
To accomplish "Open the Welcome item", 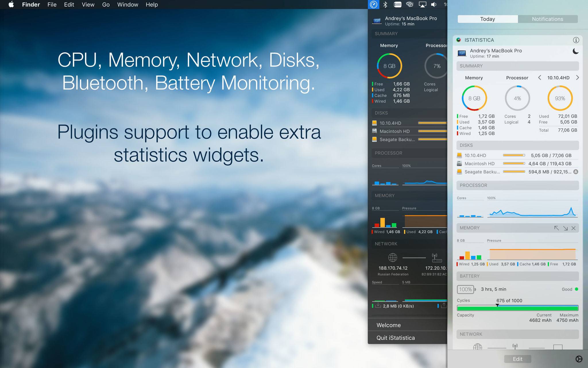I will (388, 325).
